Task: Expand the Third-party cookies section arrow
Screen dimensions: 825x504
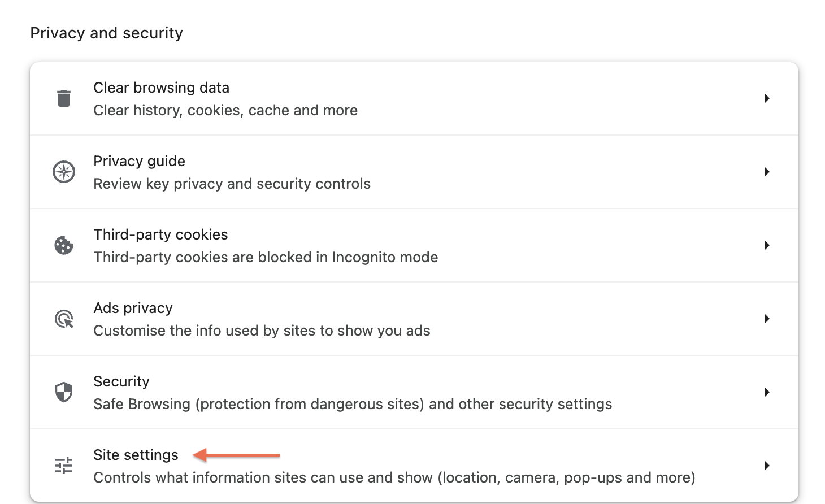Action: (x=767, y=245)
